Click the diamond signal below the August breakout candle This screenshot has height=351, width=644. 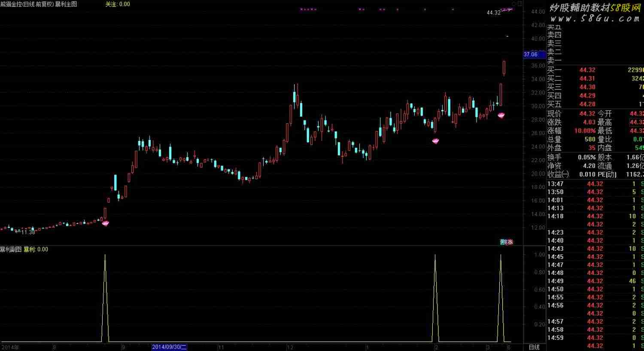pyautogui.click(x=105, y=223)
